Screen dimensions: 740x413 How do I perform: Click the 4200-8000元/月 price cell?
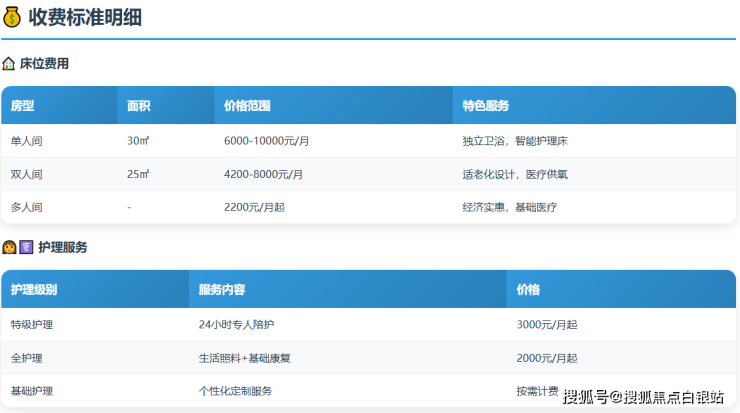(x=263, y=174)
